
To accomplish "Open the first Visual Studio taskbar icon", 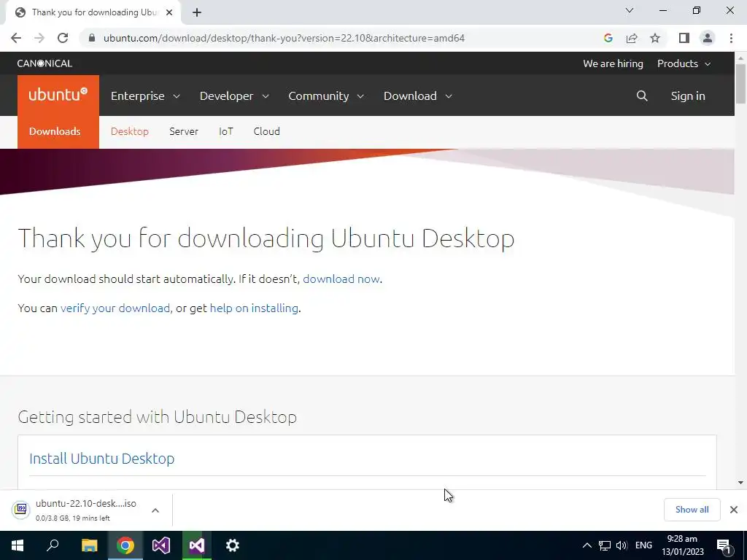I will point(161,545).
